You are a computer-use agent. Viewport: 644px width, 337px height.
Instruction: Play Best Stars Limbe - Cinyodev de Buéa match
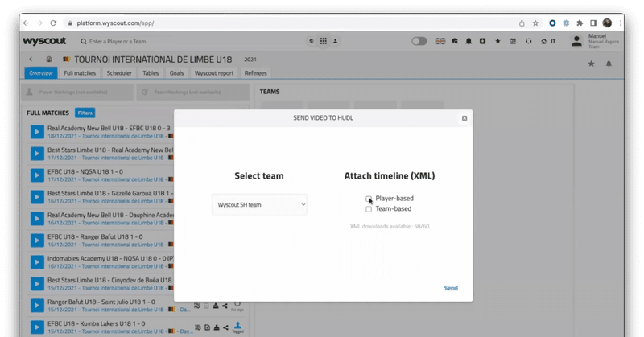coord(37,284)
